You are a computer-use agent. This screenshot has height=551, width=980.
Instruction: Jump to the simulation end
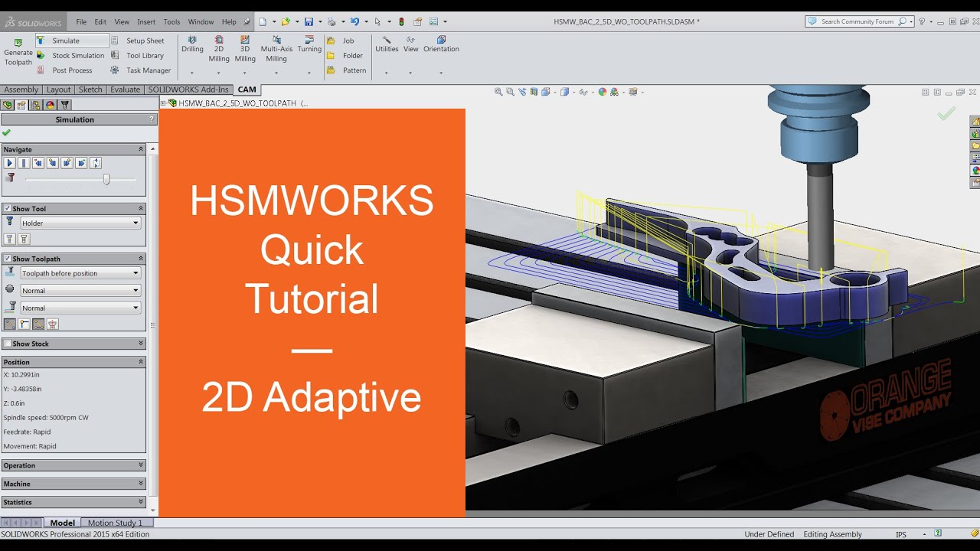pos(81,163)
